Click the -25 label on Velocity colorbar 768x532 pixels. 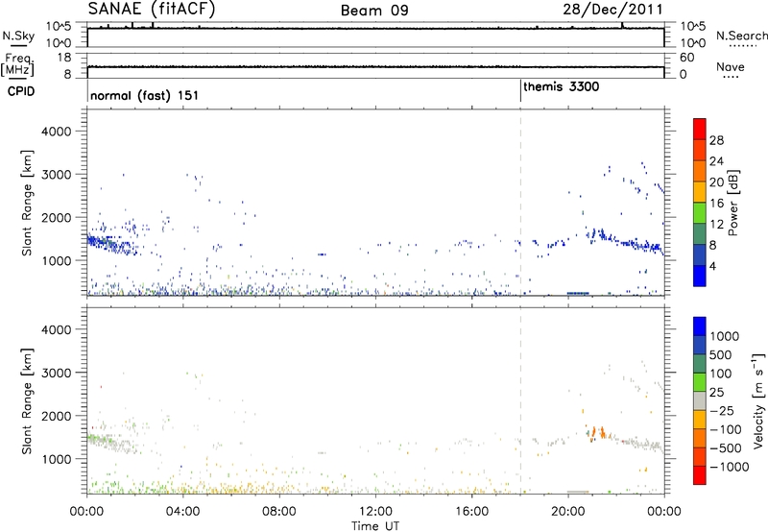tap(722, 410)
